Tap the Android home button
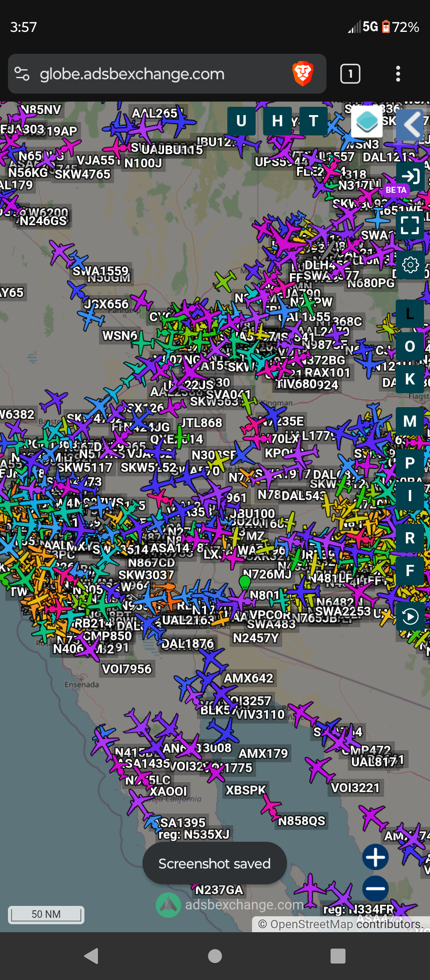 (x=215, y=956)
